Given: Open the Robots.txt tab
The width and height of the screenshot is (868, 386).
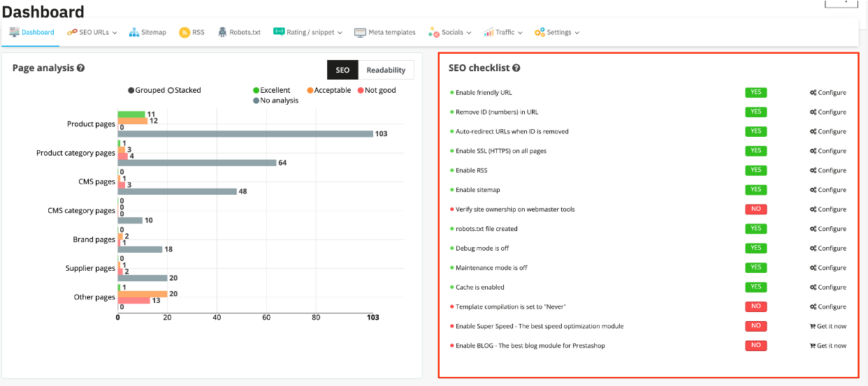Looking at the screenshot, I should point(239,32).
